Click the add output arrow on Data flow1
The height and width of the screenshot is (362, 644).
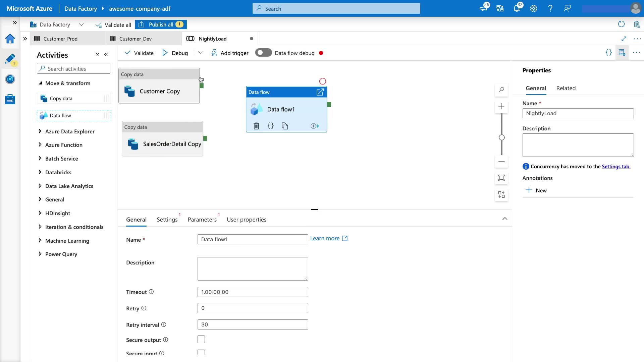coord(315,126)
